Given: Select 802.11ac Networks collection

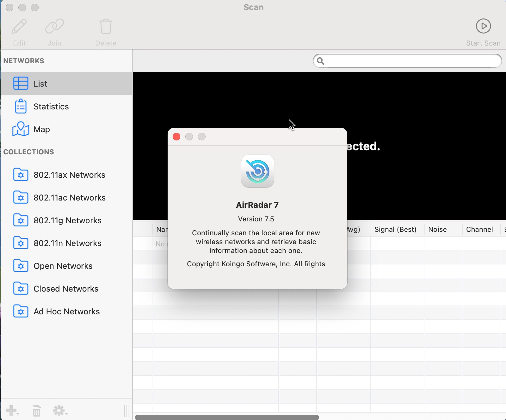Looking at the screenshot, I should point(66,198).
